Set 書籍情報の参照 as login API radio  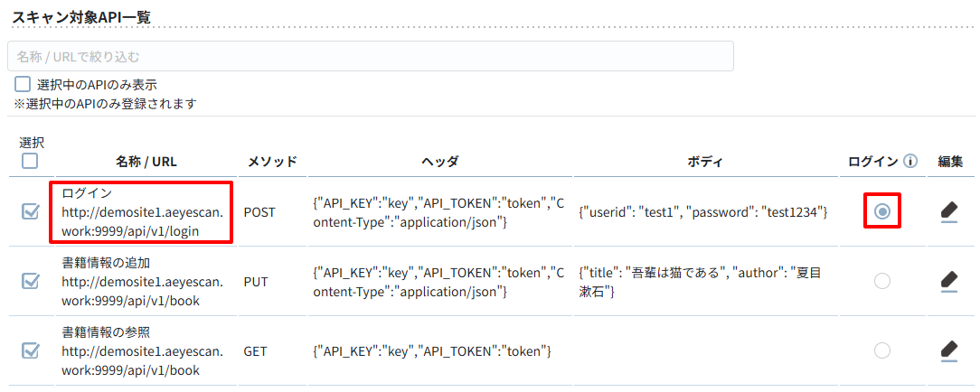(x=881, y=350)
